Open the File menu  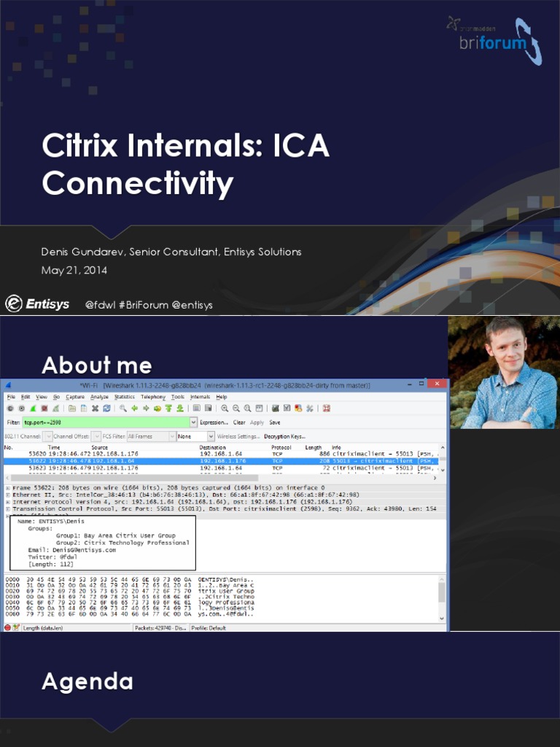[11, 397]
